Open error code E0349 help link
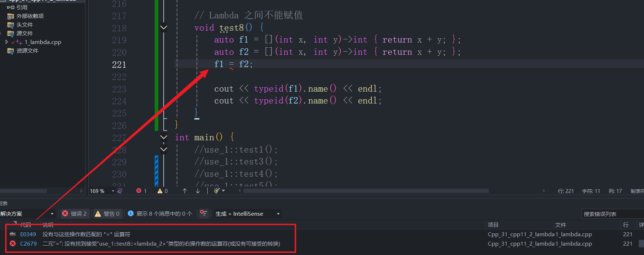644x255 pixels. coord(28,234)
